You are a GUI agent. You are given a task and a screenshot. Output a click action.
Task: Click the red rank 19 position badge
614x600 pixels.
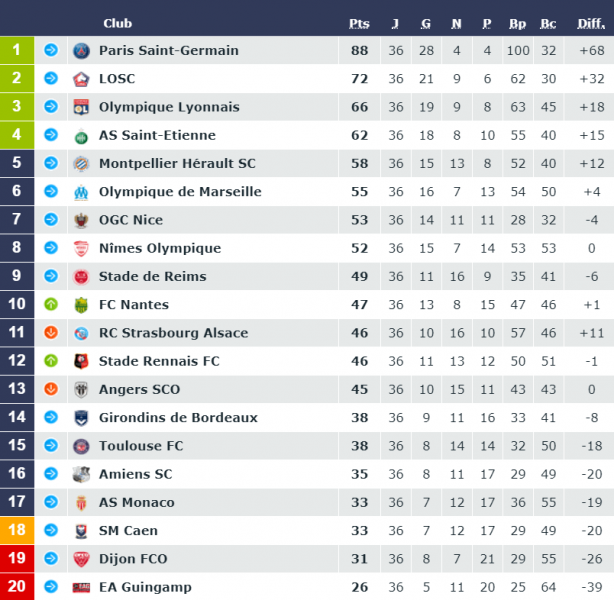(17, 558)
